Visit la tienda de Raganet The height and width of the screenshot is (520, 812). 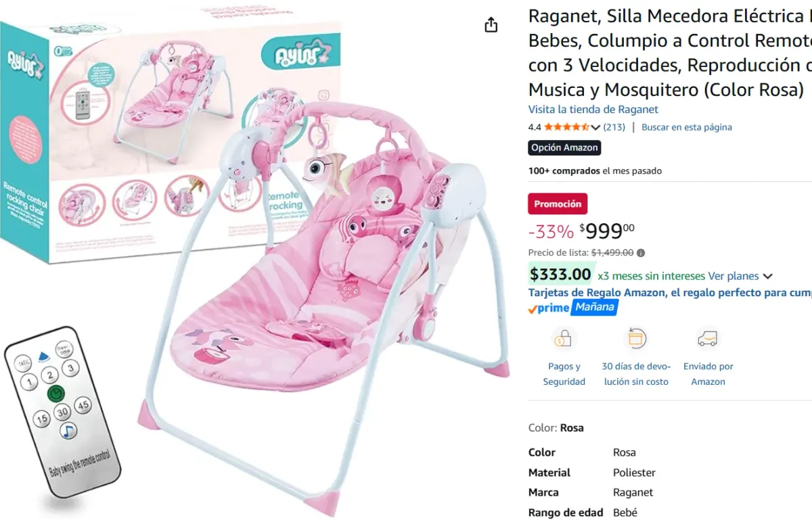[x=593, y=109]
